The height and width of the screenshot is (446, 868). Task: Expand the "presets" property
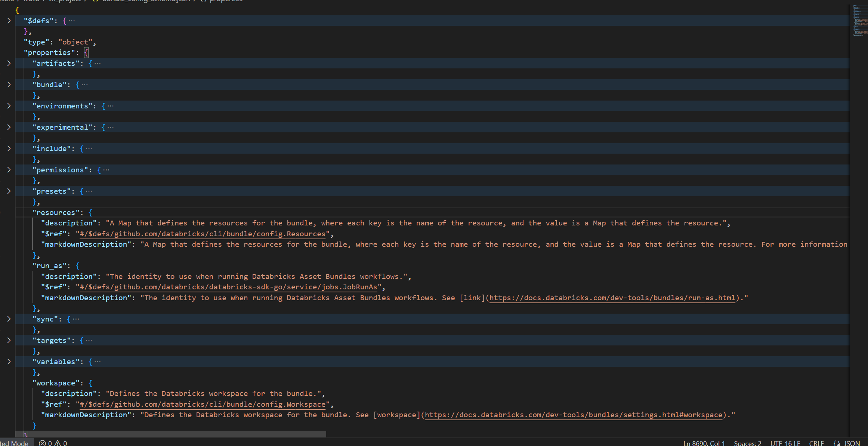pos(8,191)
